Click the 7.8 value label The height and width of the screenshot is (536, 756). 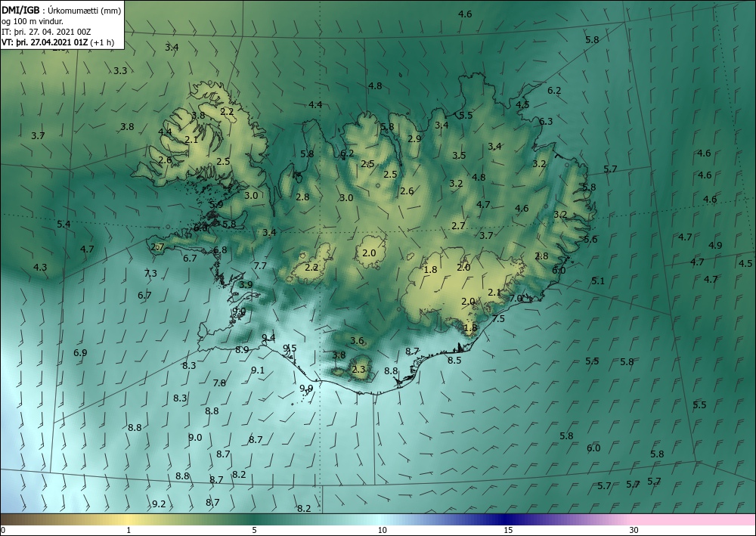[219, 383]
